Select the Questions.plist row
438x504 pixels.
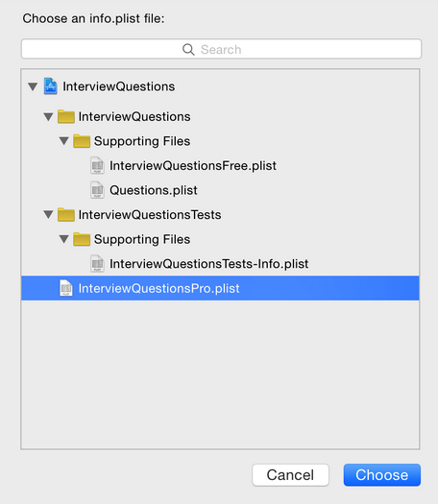click(x=220, y=190)
